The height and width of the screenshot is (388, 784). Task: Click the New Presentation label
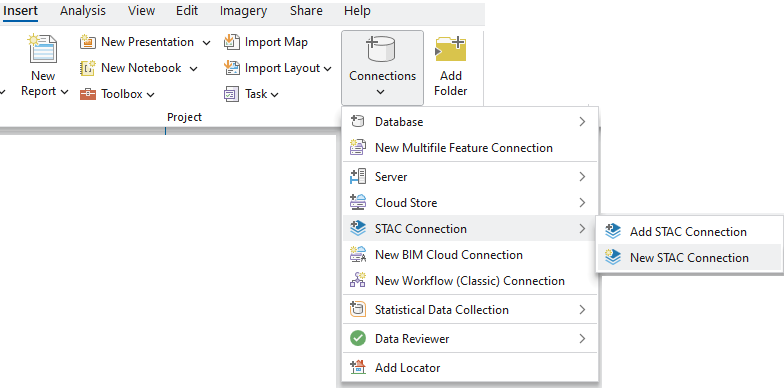148,42
